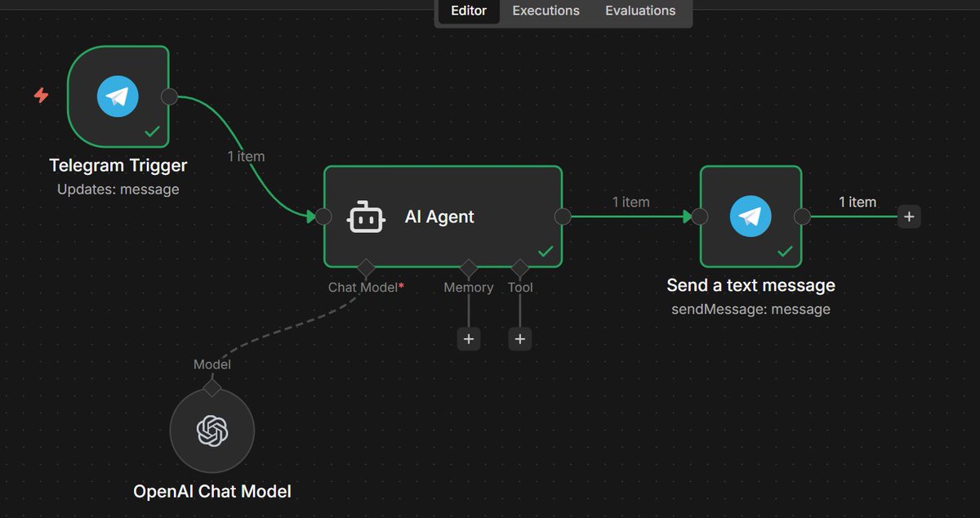The width and height of the screenshot is (980, 518).
Task: Click the red lightning bolt trigger icon
Action: point(41,96)
